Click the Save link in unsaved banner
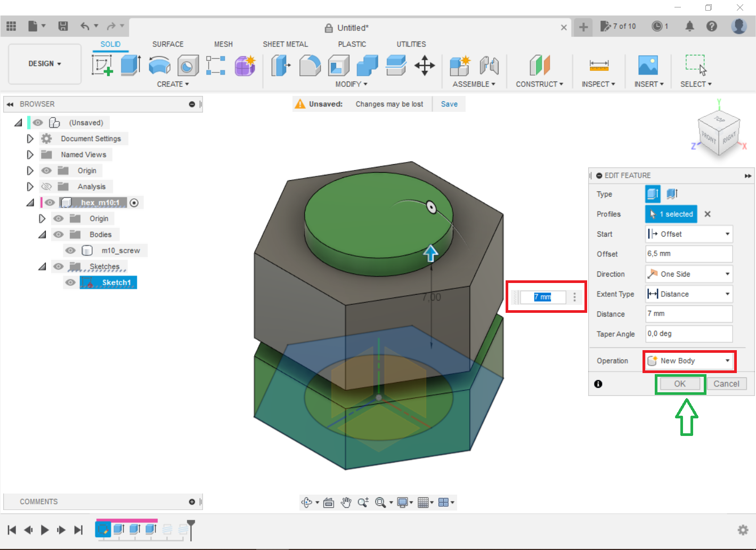756x550 pixels. click(449, 104)
